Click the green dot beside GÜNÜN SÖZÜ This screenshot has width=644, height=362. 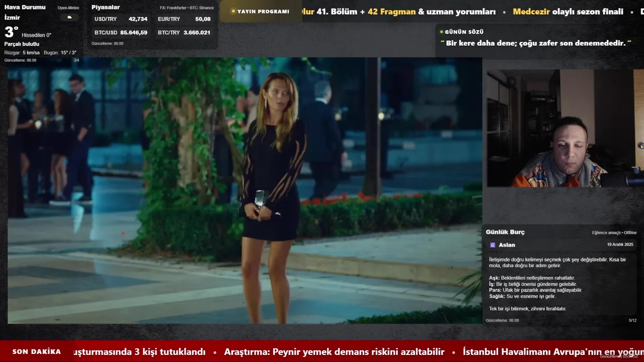tap(442, 32)
